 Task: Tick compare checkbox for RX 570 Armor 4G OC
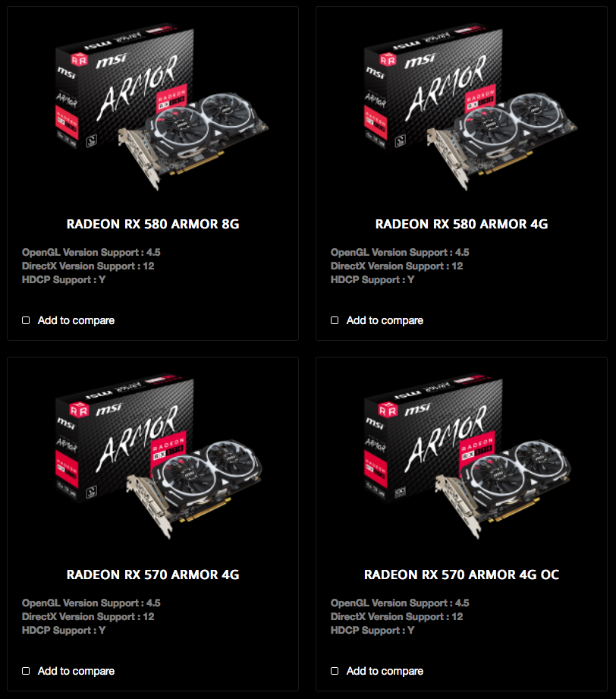coord(335,671)
